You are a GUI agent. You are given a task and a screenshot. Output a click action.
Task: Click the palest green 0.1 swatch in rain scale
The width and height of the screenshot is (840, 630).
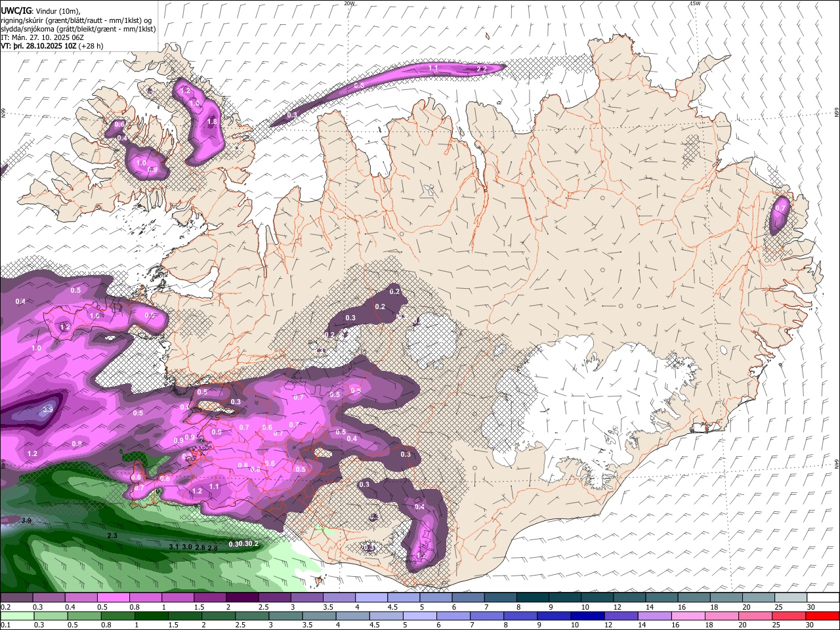click(16, 616)
